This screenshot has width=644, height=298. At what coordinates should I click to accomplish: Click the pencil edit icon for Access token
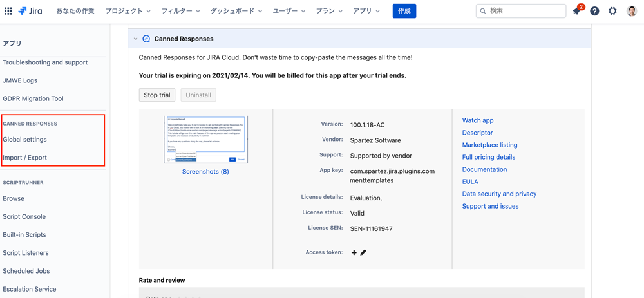(x=363, y=252)
